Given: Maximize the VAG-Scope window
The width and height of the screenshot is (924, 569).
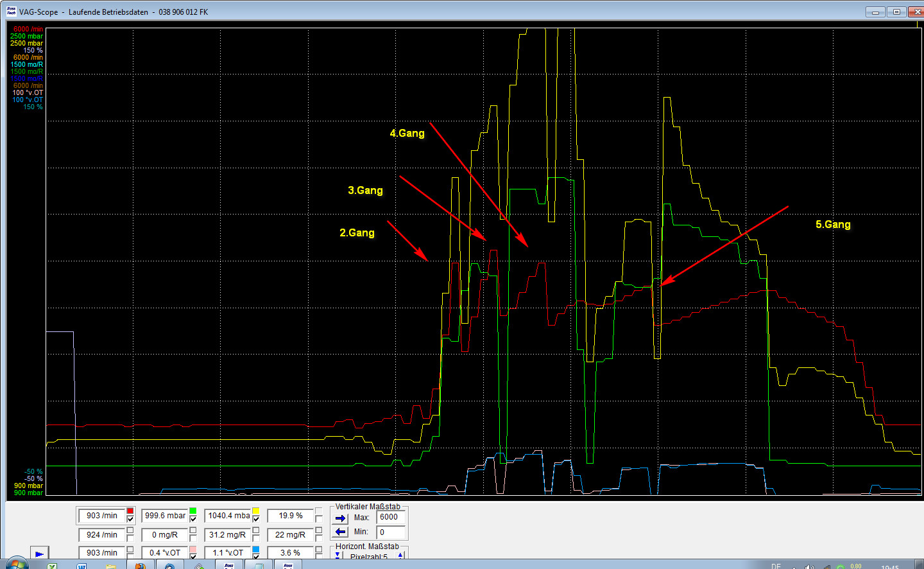Looking at the screenshot, I should coord(896,12).
